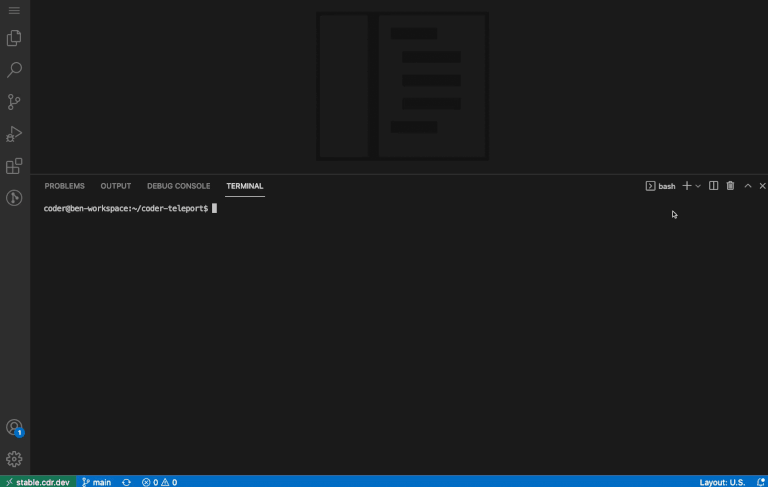Switch to the Output tab

point(116,186)
